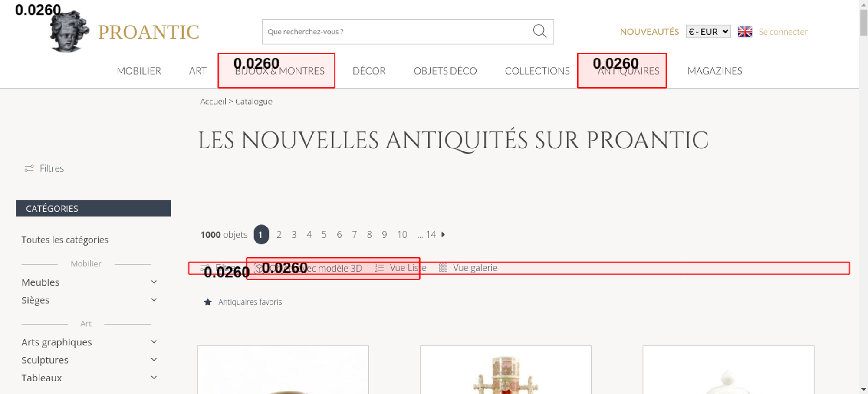Viewport: 868px width, 394px height.
Task: Go to next page arrow in pagination
Action: [443, 235]
